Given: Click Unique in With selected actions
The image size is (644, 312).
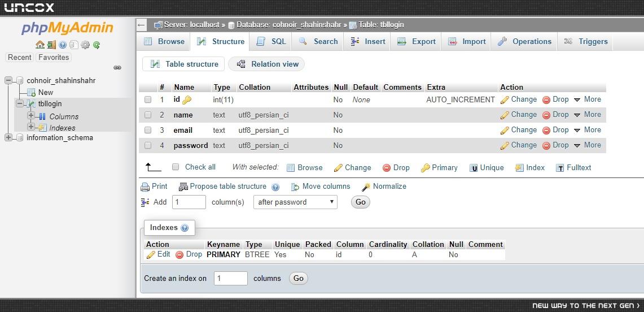Looking at the screenshot, I should tap(487, 168).
